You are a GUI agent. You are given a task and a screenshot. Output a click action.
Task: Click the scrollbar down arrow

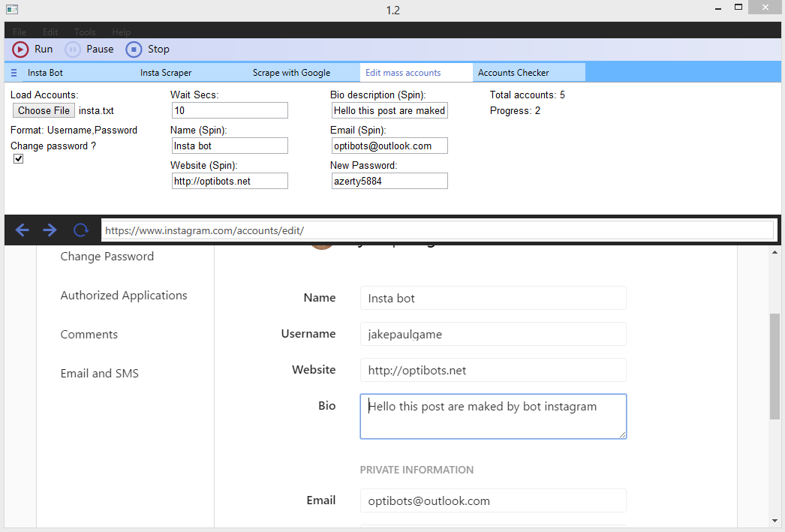(775, 521)
